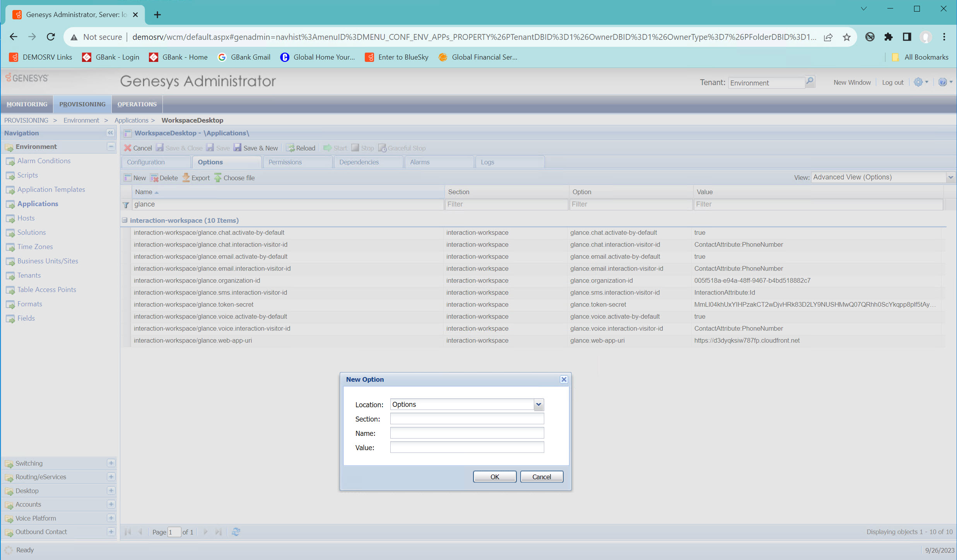The width and height of the screenshot is (957, 560).
Task: Click the Cancel icon in the application toolbar
Action: [128, 148]
